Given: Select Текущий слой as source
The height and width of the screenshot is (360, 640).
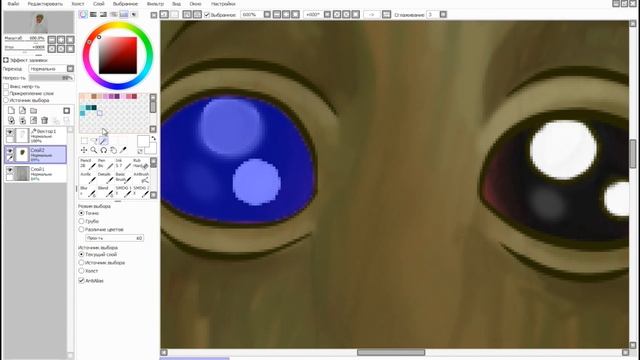Looking at the screenshot, I should (81, 254).
